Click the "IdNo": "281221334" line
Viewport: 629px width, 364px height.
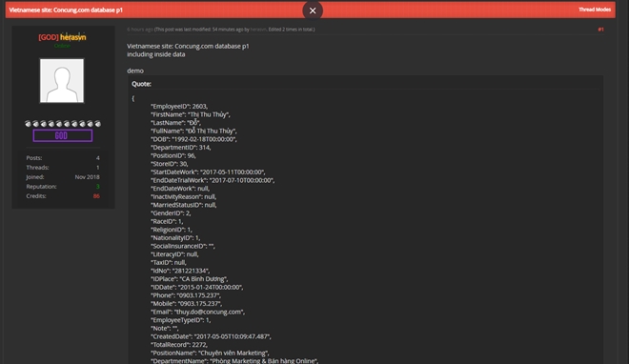tap(180, 271)
